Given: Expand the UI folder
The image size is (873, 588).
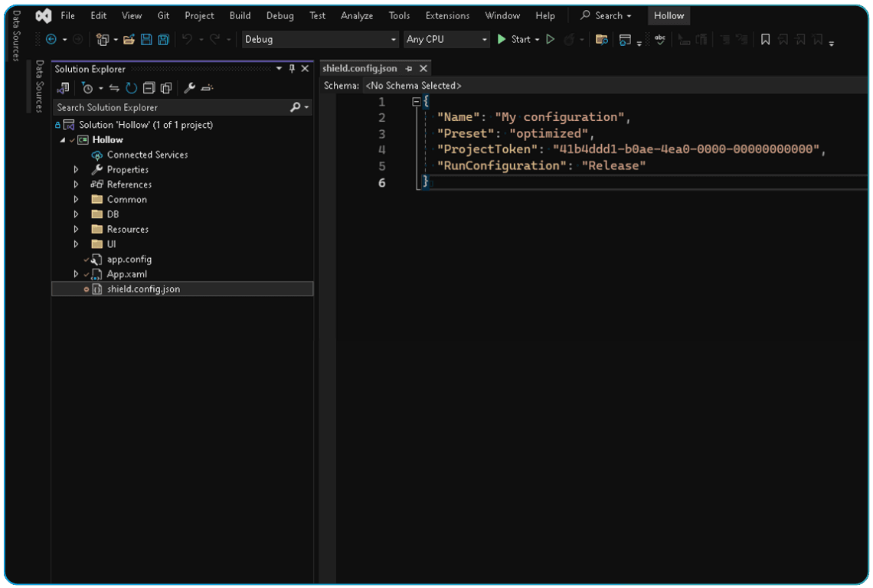Looking at the screenshot, I should click(x=77, y=244).
